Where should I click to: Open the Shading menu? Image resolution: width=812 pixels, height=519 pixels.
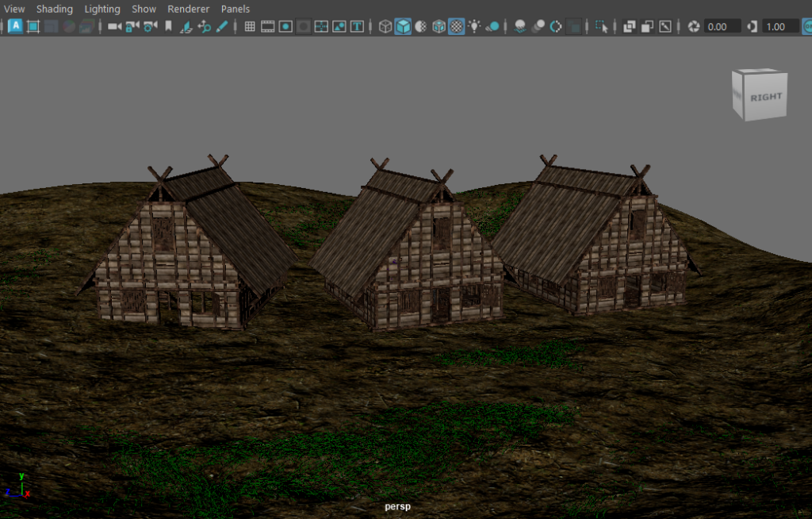54,9
